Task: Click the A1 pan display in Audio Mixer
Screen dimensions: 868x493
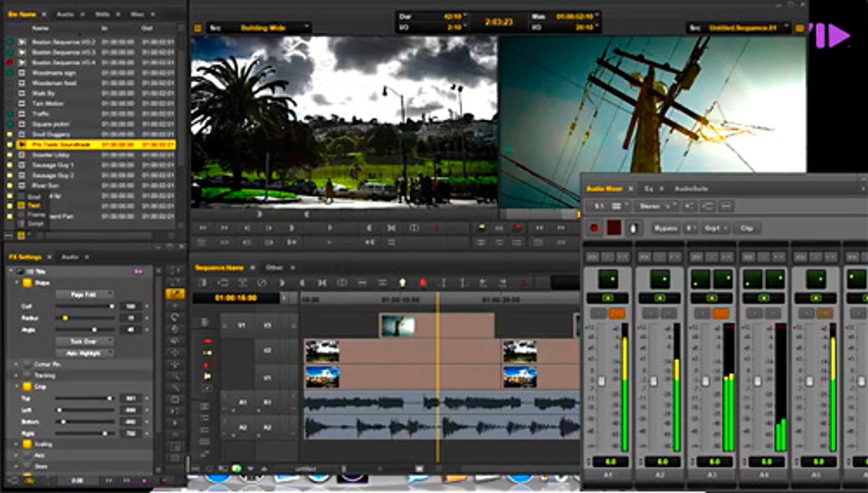Action: (x=608, y=279)
